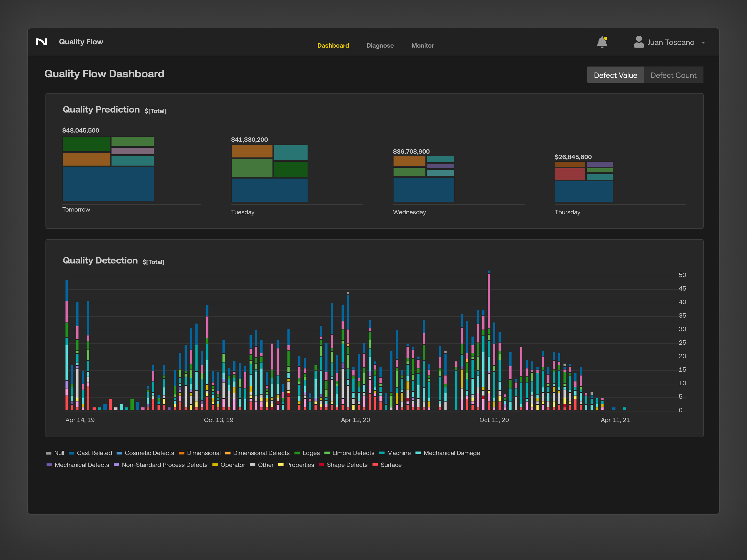Click the Non-Standard Process Defects legend marker
Screen dimensions: 747x560
(x=116, y=465)
